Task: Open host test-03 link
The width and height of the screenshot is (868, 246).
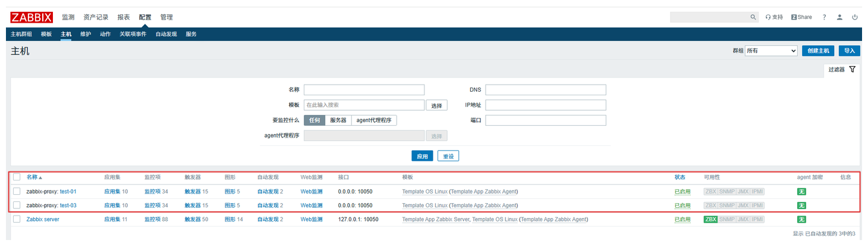Action: 68,205
